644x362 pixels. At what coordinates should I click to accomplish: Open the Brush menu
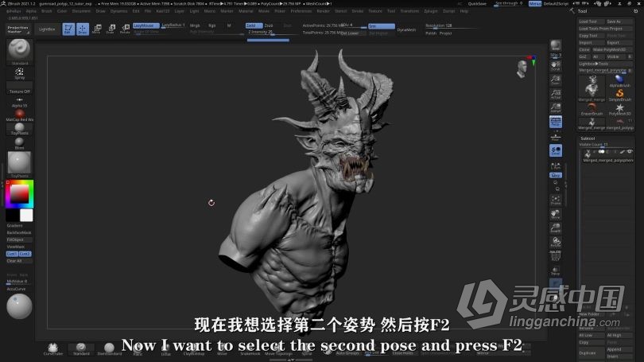point(47,11)
